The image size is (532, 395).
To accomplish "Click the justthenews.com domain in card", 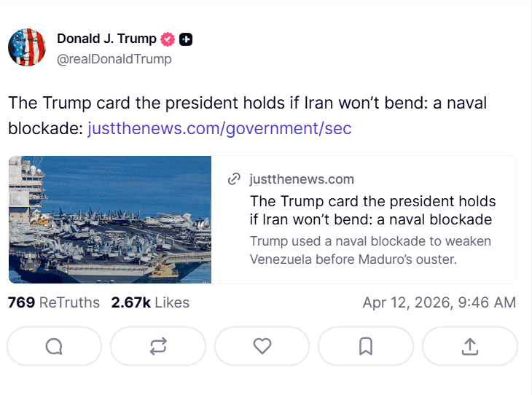I will click(302, 179).
